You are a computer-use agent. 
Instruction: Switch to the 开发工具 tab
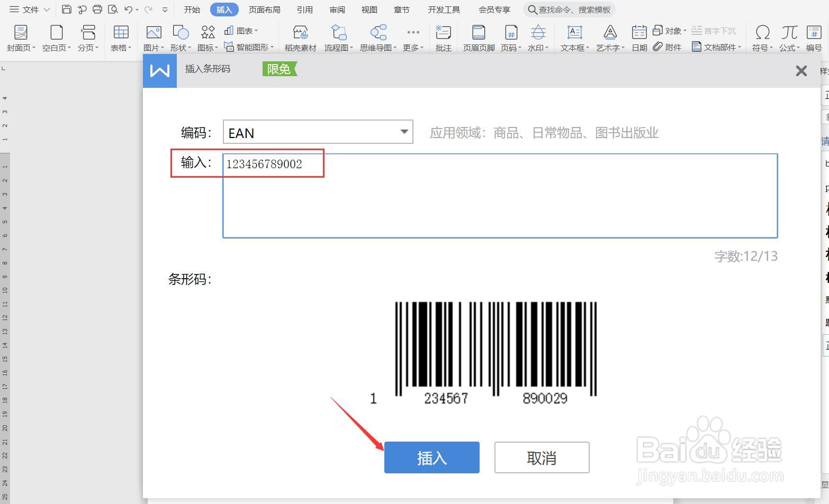(x=444, y=10)
